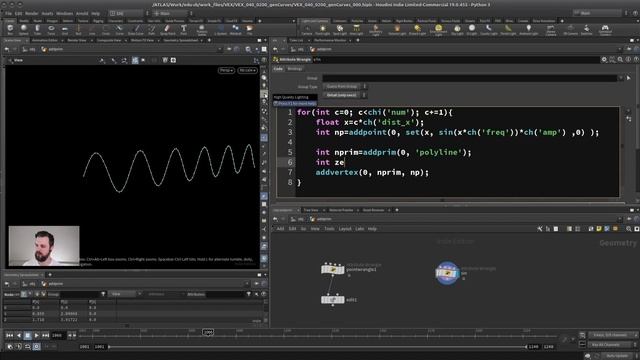Select the Grid shelf tool
640x360 pixels.
[x=64, y=29]
